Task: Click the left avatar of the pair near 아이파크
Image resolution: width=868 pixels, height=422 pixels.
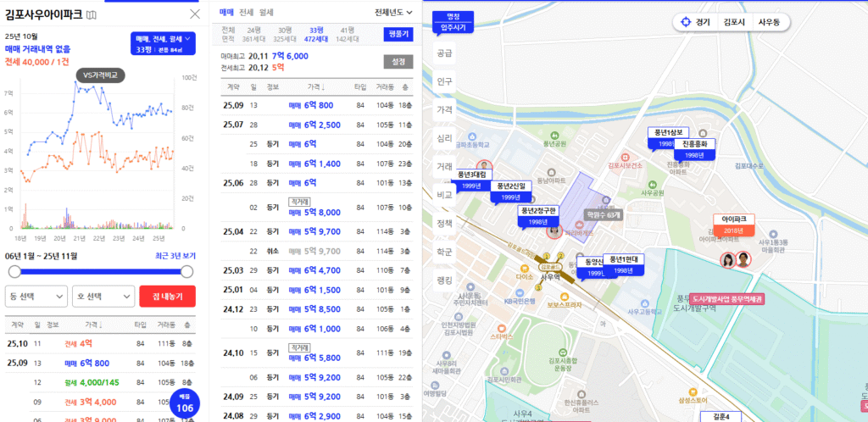Action: click(x=727, y=259)
